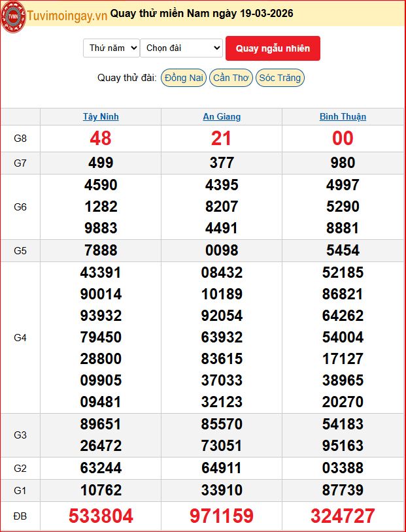
Task: Open the 'Thứ năm' weekday dropdown
Action: (x=111, y=48)
